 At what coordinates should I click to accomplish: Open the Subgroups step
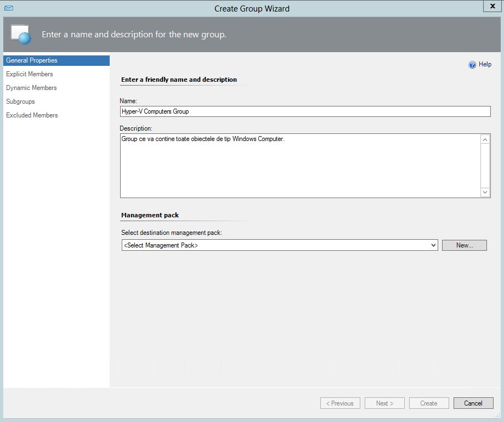click(20, 102)
